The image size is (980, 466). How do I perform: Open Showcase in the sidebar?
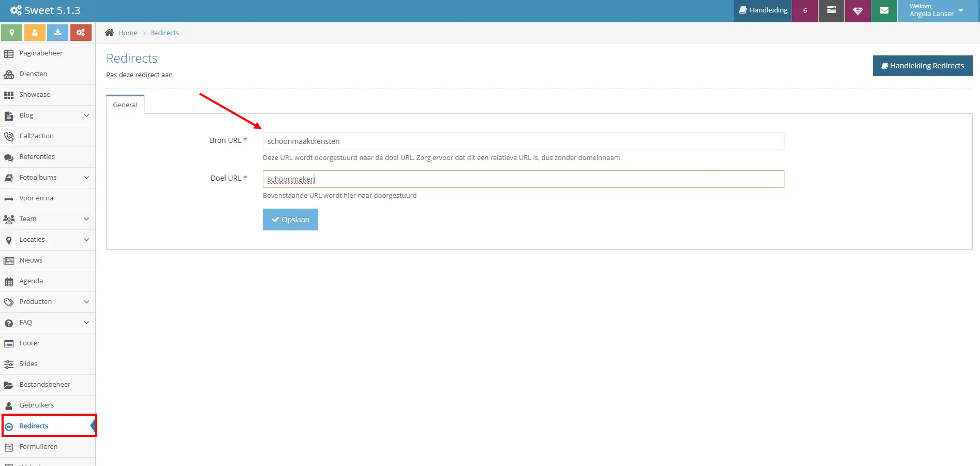48,95
